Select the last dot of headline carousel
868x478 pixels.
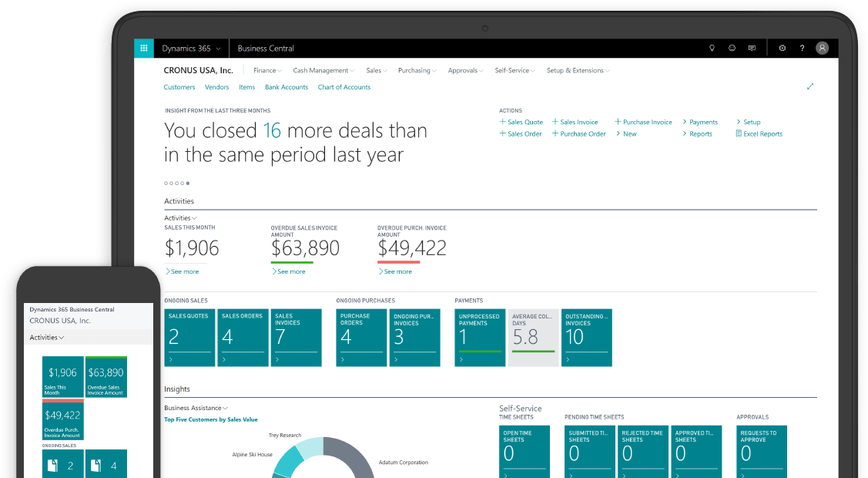click(188, 183)
